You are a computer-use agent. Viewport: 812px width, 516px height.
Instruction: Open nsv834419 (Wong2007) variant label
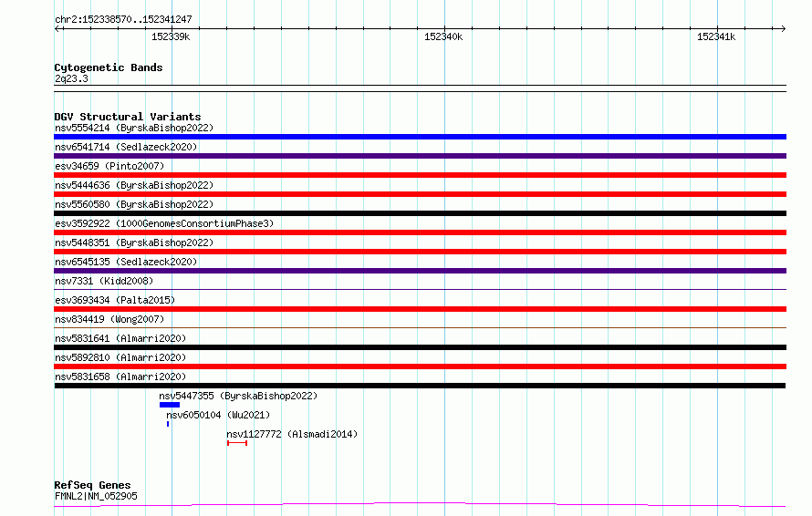109,319
